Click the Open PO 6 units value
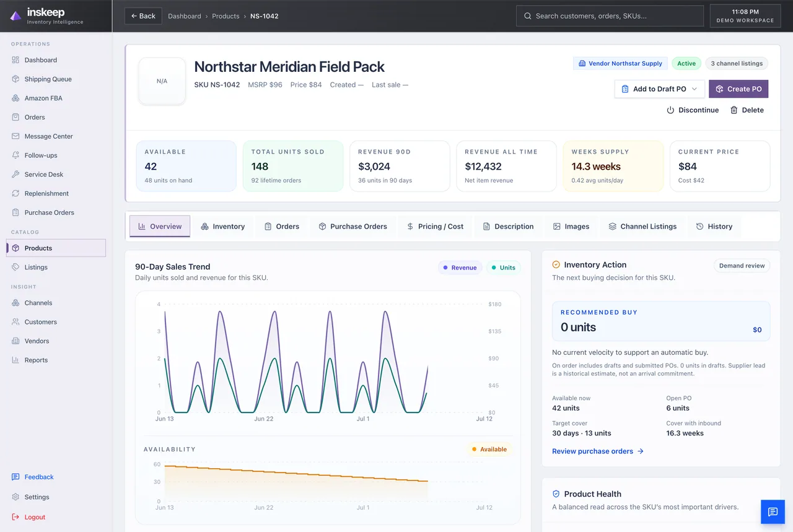The height and width of the screenshot is (532, 793). point(678,408)
